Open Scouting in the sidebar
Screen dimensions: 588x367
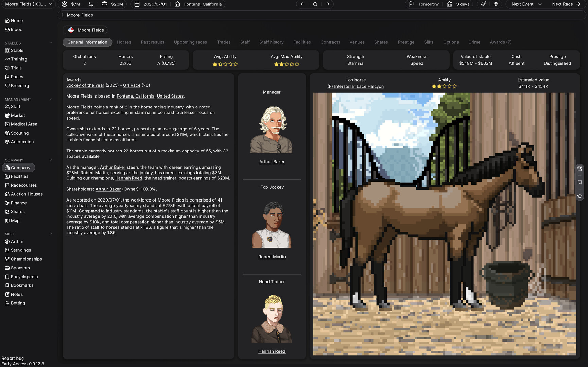pos(17,133)
